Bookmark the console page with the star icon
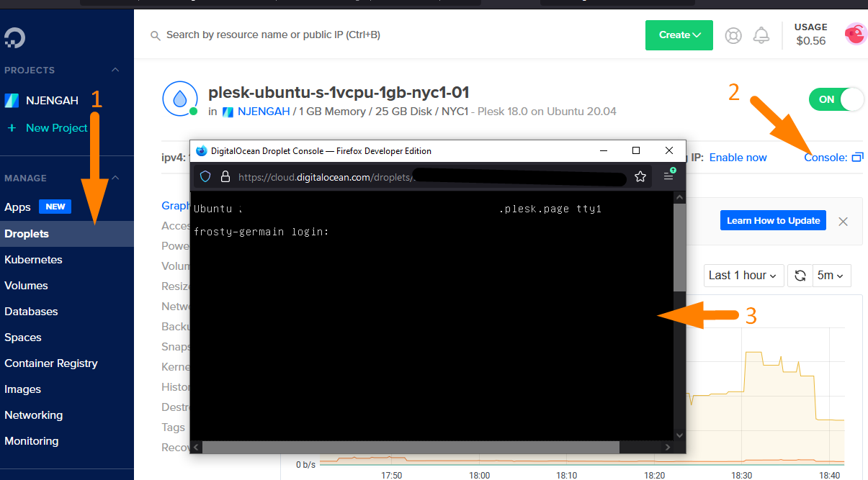The height and width of the screenshot is (480, 868). coord(640,176)
